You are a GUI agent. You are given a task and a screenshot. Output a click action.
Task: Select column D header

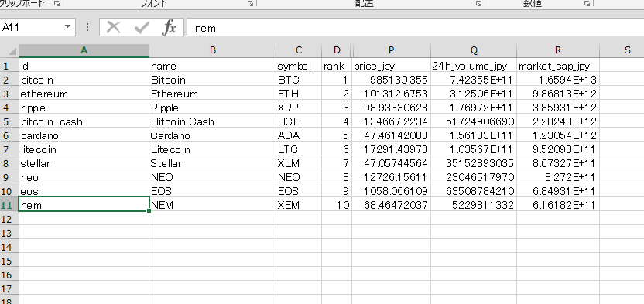pos(337,50)
